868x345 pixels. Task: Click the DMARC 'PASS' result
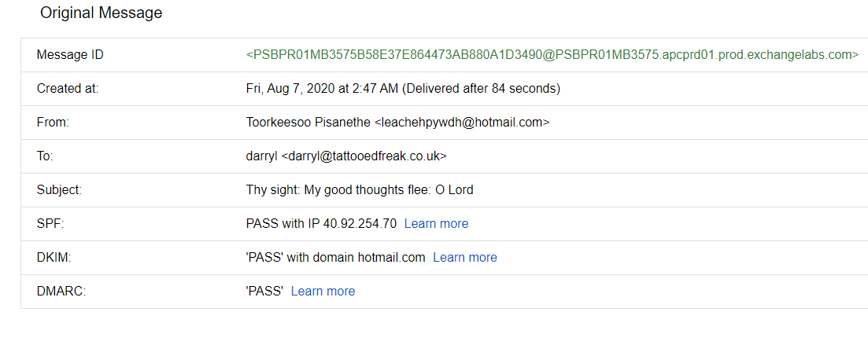[x=264, y=292]
